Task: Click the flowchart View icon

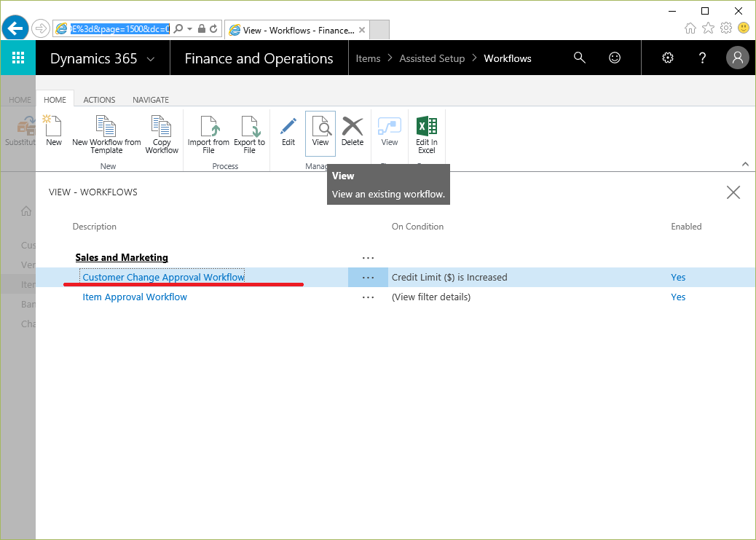Action: (x=390, y=130)
